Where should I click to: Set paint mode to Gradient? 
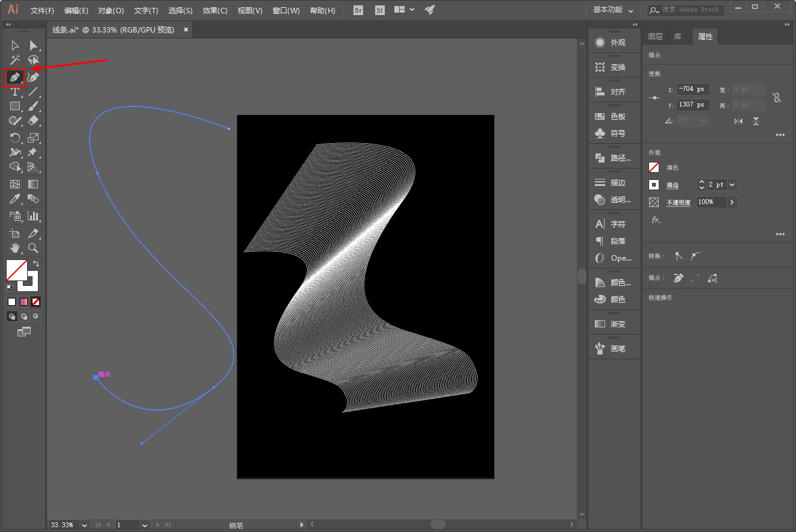pyautogui.click(x=23, y=302)
